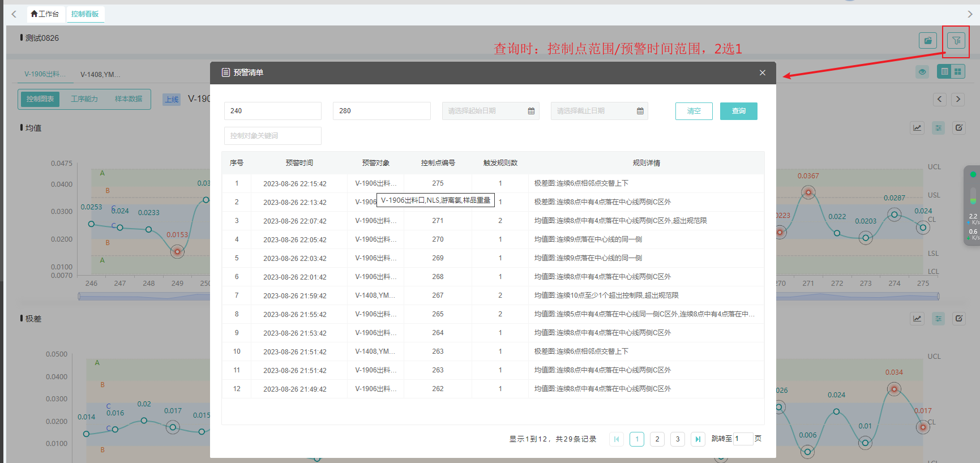Go to page 2 of alerts
The image size is (980, 463).
pos(657,439)
